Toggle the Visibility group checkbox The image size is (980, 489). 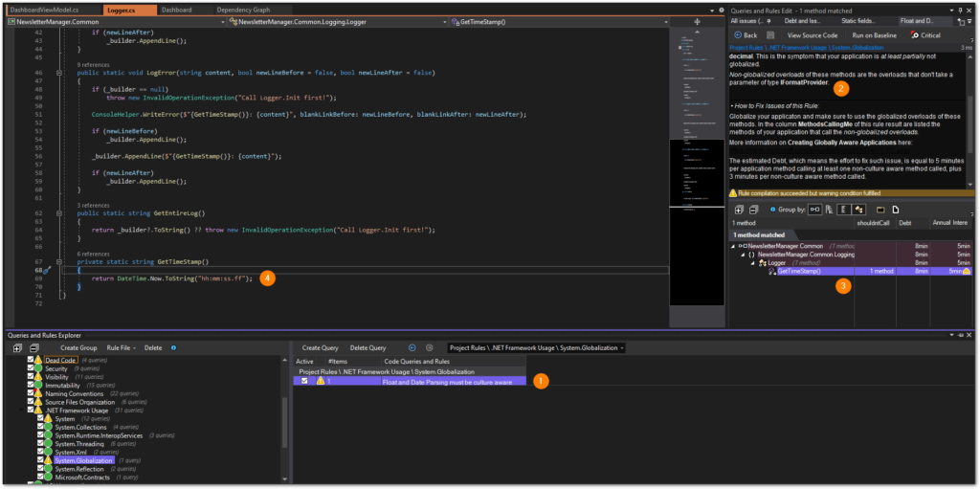[31, 377]
